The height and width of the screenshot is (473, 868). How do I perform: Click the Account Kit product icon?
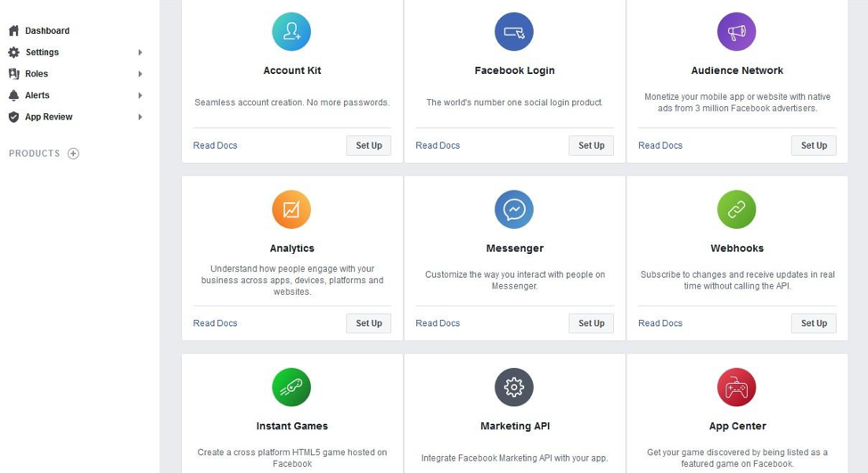coord(291,31)
